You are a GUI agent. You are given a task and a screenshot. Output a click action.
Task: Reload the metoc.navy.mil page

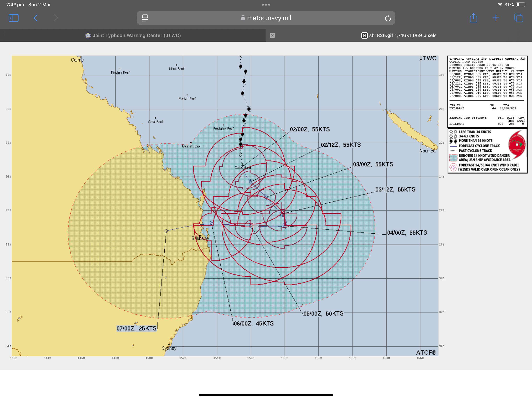point(388,18)
